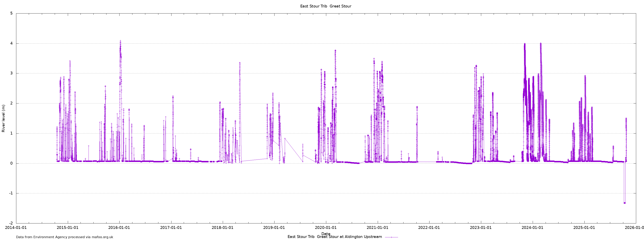Image resolution: width=644 pixels, height=242 pixels.
Task: Click the 2024-01-01 x-axis tick label
Action: pyautogui.click(x=533, y=227)
